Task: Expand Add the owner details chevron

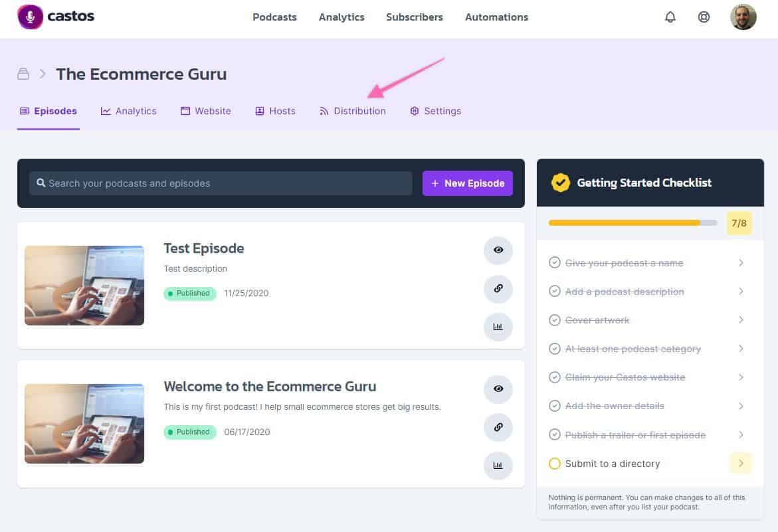Action: pos(741,406)
